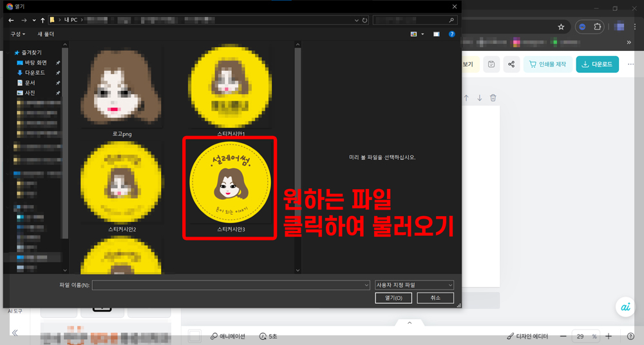
Task: Click the folder search box
Action: 415,20
